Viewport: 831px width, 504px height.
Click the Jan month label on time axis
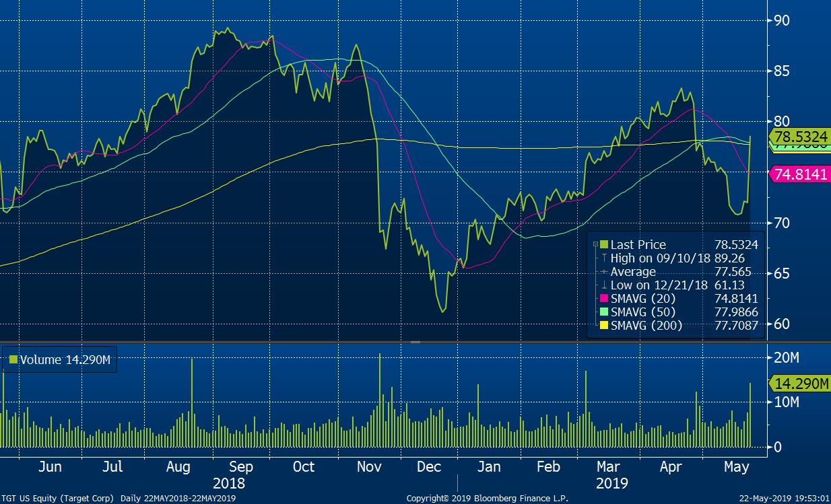(489, 467)
